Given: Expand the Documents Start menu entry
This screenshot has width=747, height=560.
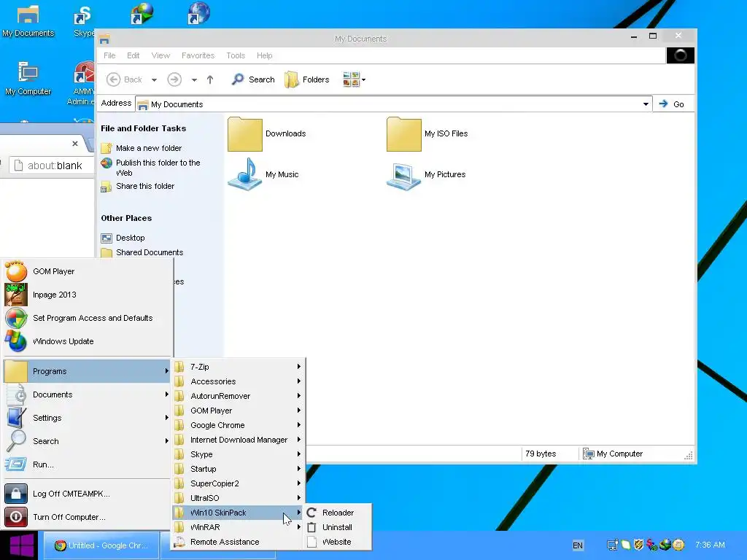Looking at the screenshot, I should click(88, 394).
